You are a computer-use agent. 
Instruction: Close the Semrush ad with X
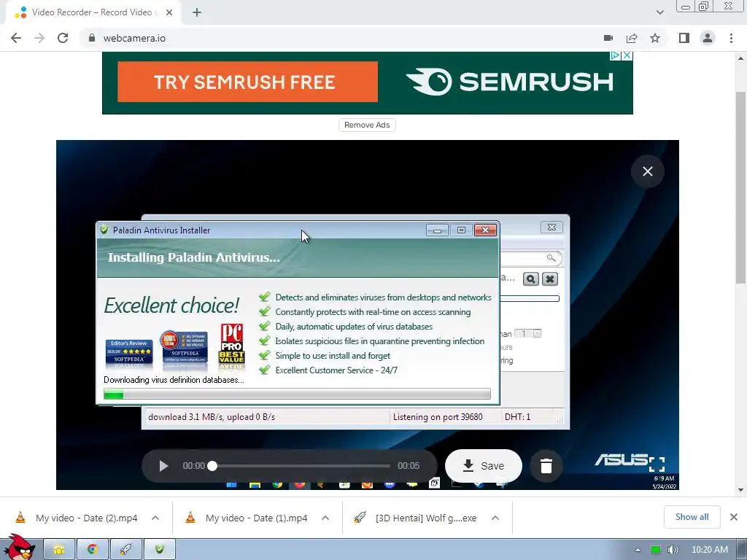click(x=627, y=55)
